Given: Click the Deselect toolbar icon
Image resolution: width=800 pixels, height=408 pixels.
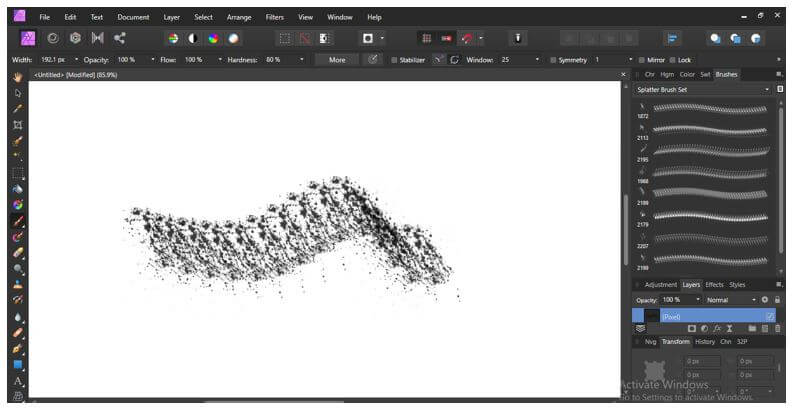Looking at the screenshot, I should pyautogui.click(x=305, y=38).
